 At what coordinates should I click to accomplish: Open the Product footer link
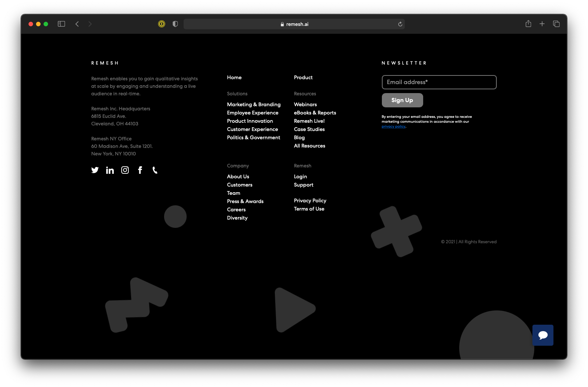[303, 78]
